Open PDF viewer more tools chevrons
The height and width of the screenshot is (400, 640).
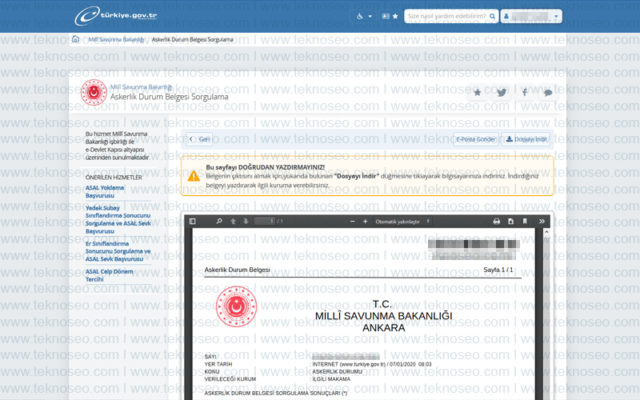point(542,221)
